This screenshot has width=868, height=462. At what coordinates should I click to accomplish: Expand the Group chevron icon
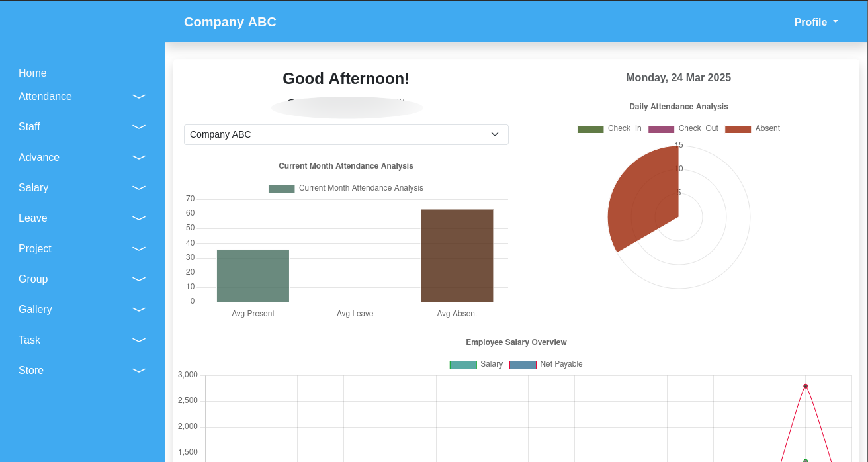139,279
